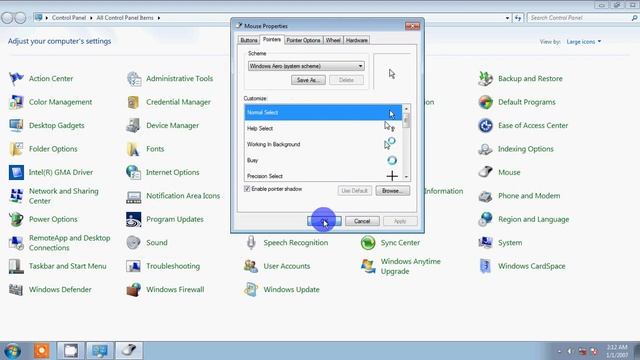Screen dimensions: 640x360
Task: Switch to the Pointers tab
Action: coord(272,40)
